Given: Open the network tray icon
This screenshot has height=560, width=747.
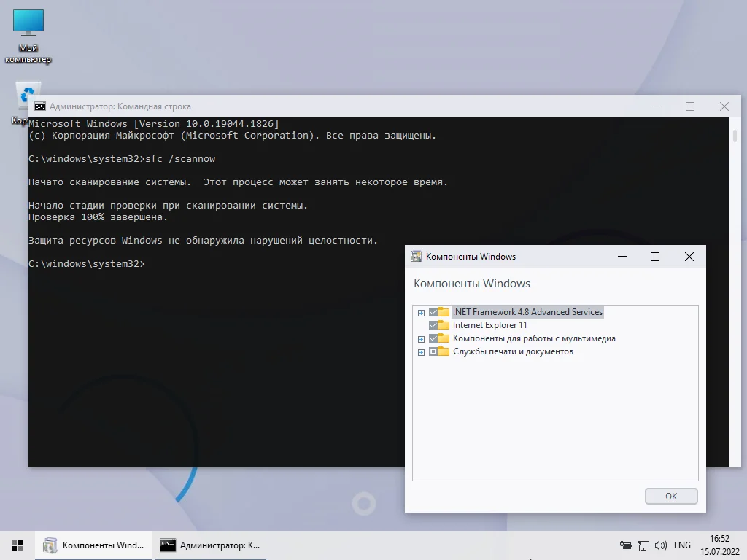Looking at the screenshot, I should pyautogui.click(x=643, y=545).
